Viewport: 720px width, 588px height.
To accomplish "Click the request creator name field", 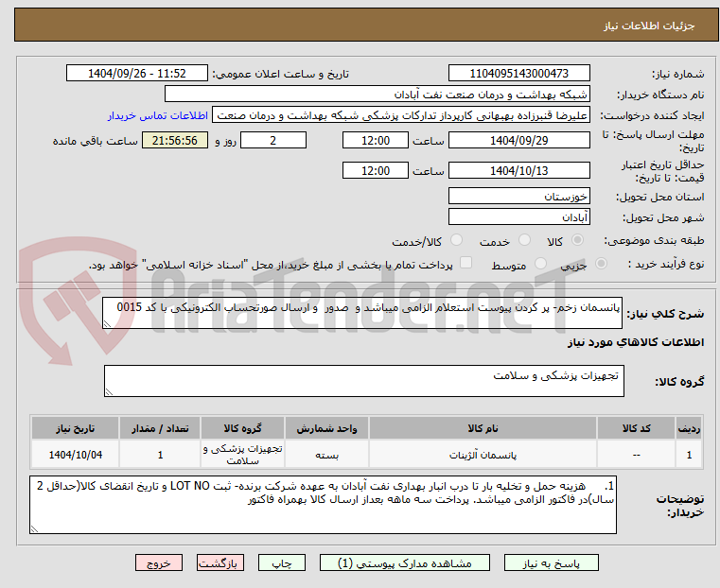I will (401, 115).
